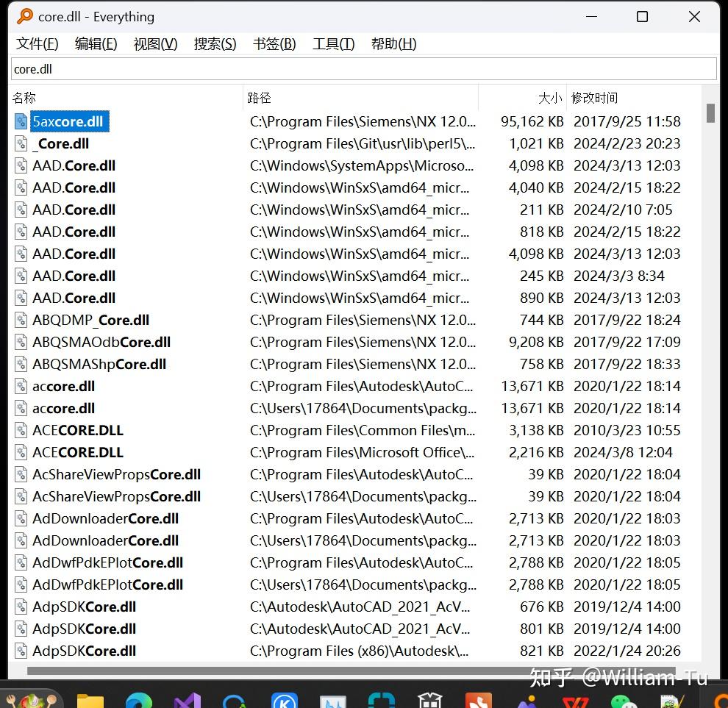This screenshot has width=728, height=708.
Task: Select the AdpSDKCore.dll sized 801 KB
Action: pyautogui.click(x=84, y=629)
